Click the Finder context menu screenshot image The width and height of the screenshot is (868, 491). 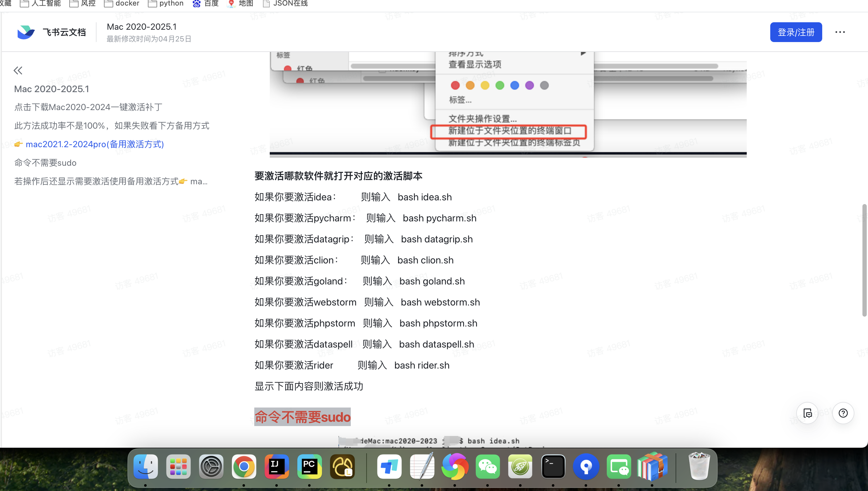click(508, 105)
